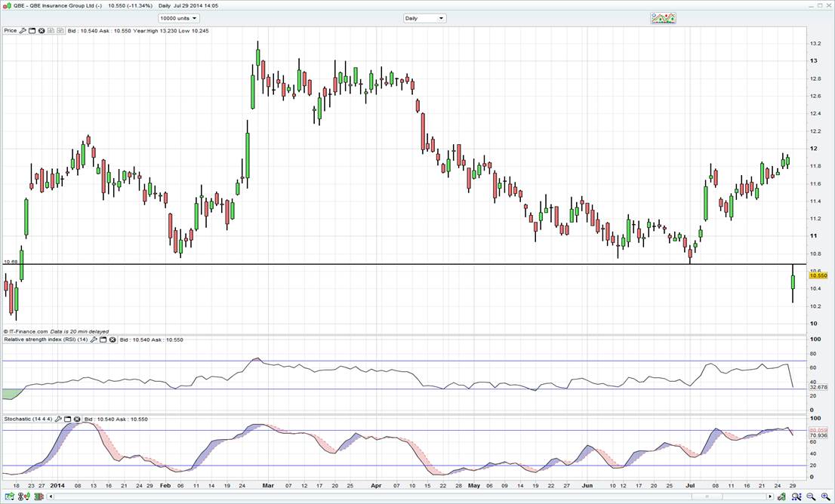Click the Stochastic (14 4 4) label
This screenshot has width=835, height=504.
point(27,419)
